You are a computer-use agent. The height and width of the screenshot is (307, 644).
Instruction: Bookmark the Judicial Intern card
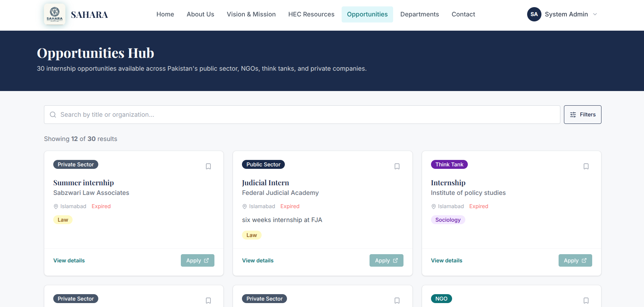tap(397, 166)
